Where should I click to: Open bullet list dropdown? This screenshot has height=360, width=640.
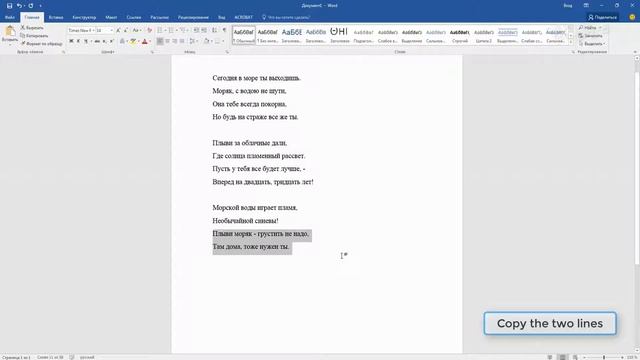(165, 30)
